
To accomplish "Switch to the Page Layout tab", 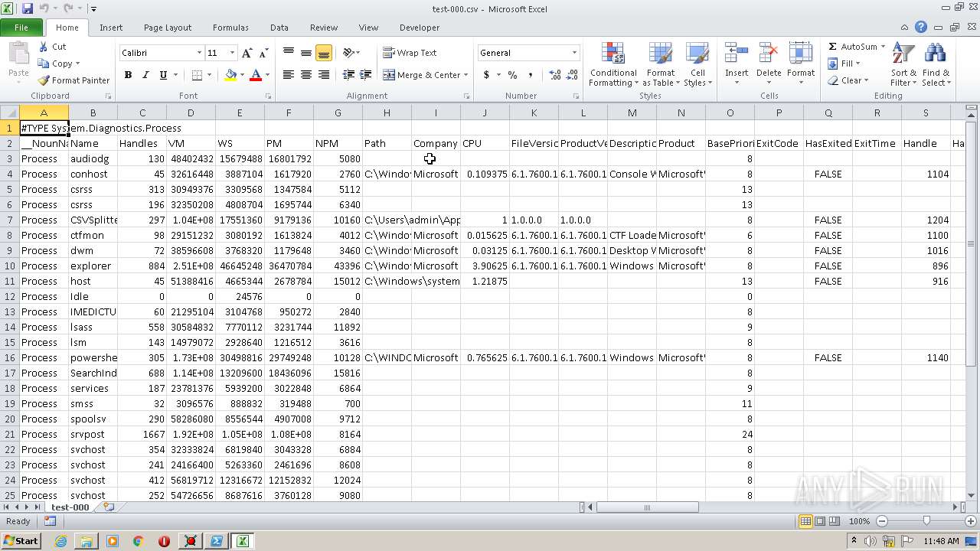I will click(x=168, y=28).
